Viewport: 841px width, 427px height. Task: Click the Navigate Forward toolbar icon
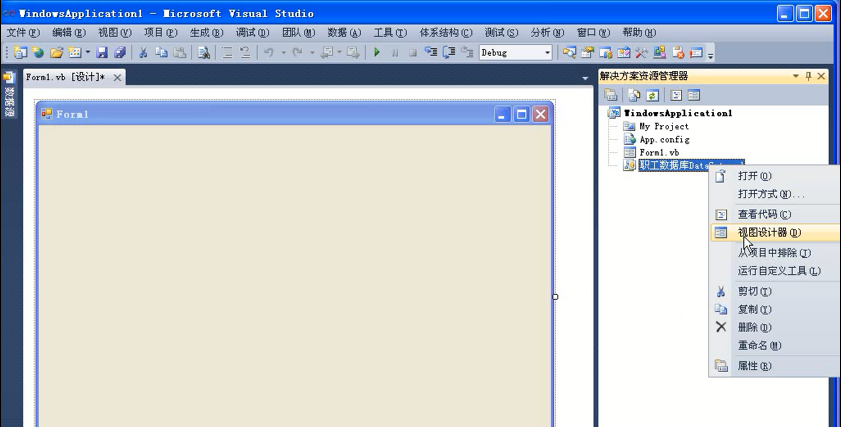point(353,53)
